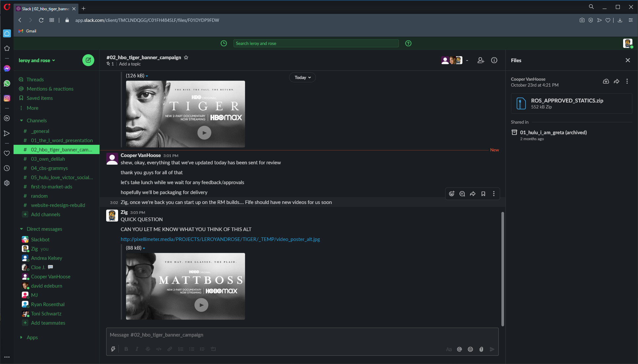Save the message with the bookmark icon
The height and width of the screenshot is (364, 638).
click(484, 194)
